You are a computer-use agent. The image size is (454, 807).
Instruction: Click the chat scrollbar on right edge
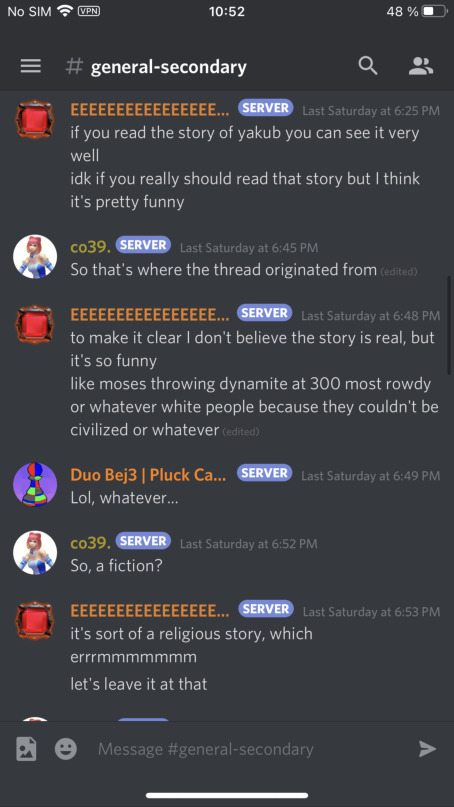(449, 325)
